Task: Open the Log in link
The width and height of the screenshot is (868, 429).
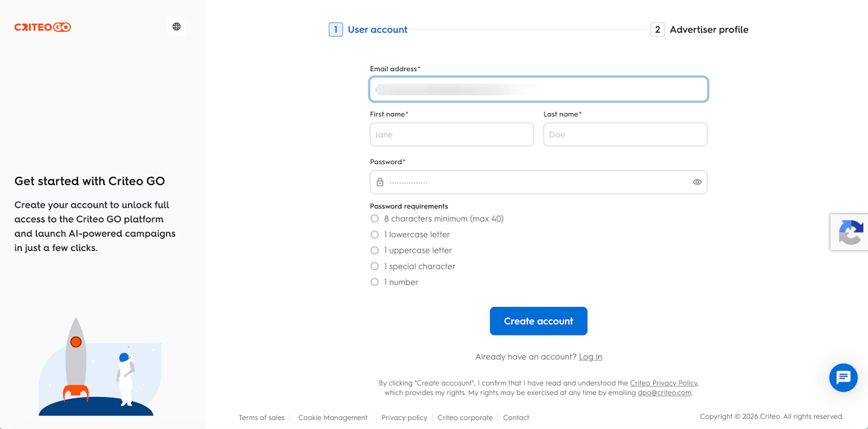Action: [x=591, y=356]
